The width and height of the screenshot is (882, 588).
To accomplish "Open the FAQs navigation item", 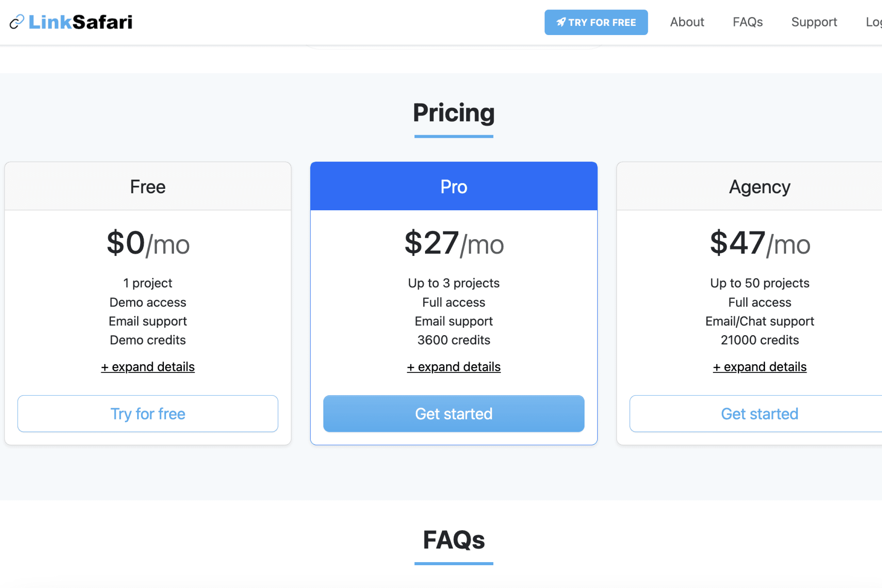I will click(x=747, y=22).
